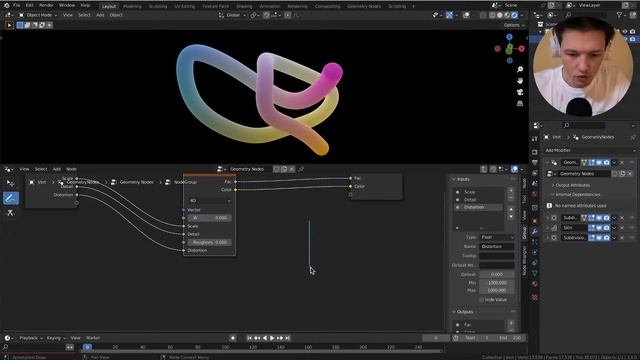
Task: Select the Distortion input in Inputs list
Action: click(x=478, y=207)
